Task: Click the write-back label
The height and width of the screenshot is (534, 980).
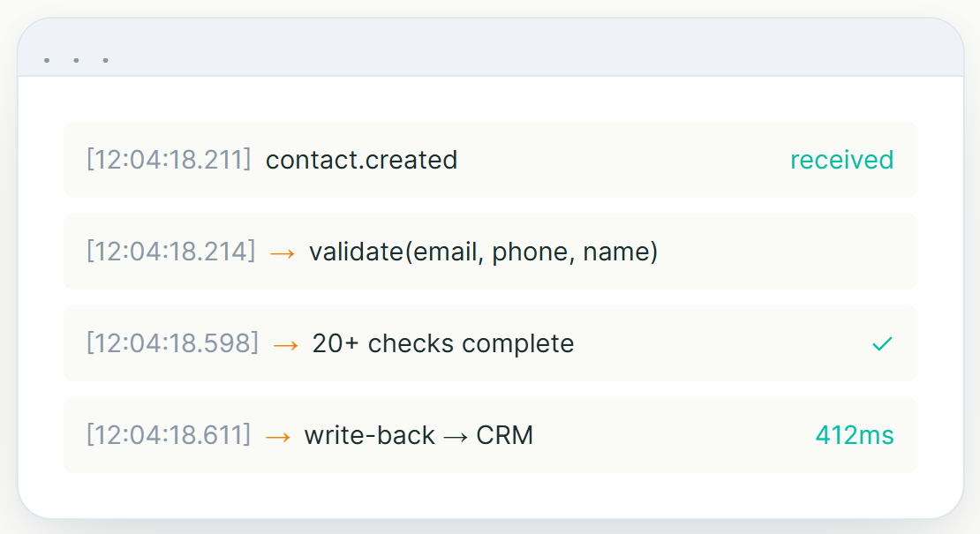Action: click(369, 436)
